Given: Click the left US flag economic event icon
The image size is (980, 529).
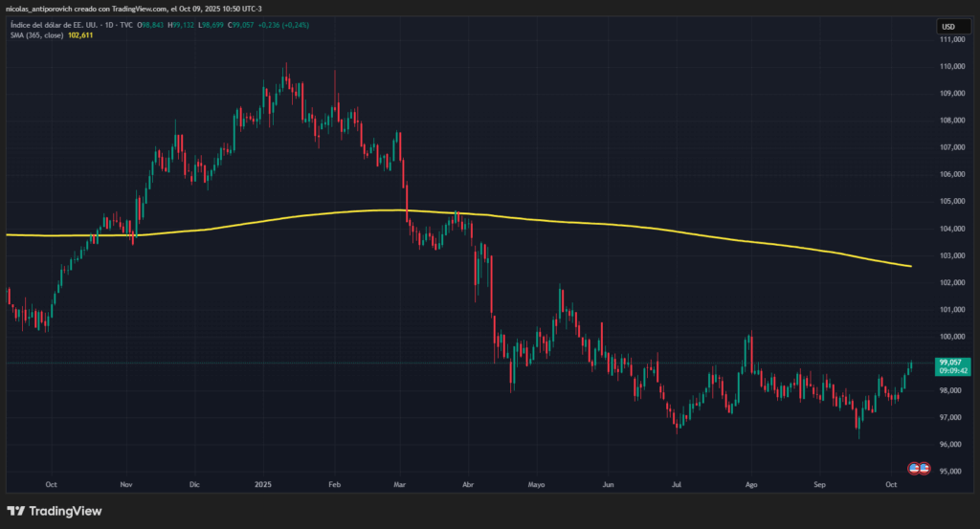Looking at the screenshot, I should click(914, 468).
